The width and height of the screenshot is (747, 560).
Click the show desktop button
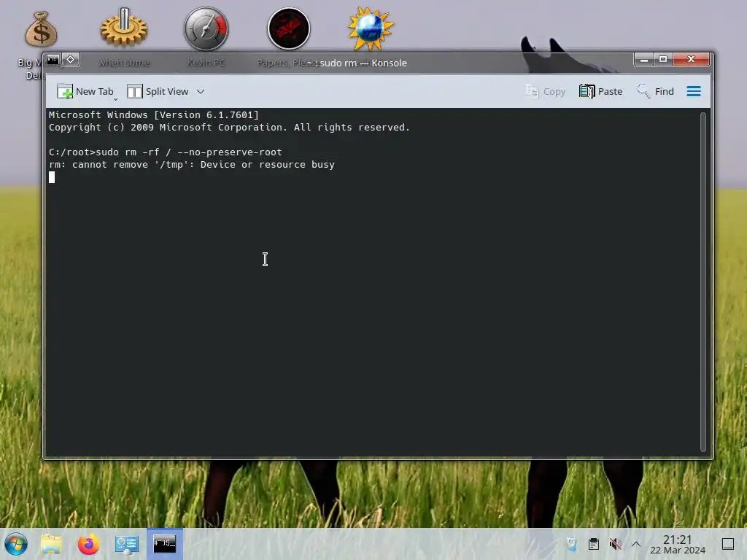click(x=728, y=544)
